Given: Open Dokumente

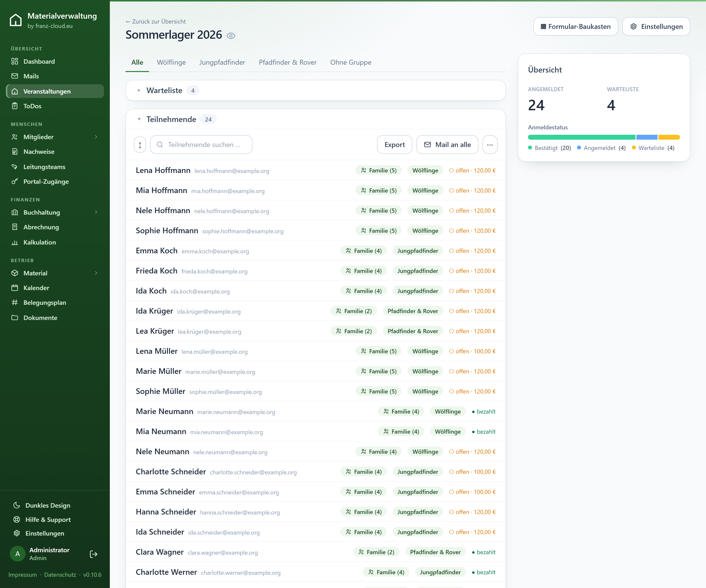Looking at the screenshot, I should (55, 318).
